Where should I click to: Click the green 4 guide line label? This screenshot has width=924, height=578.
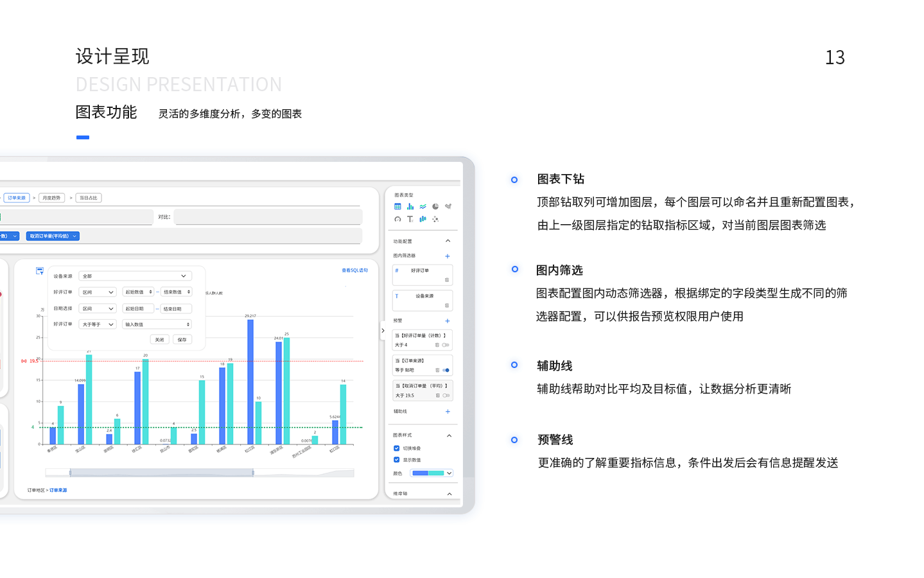point(33,427)
